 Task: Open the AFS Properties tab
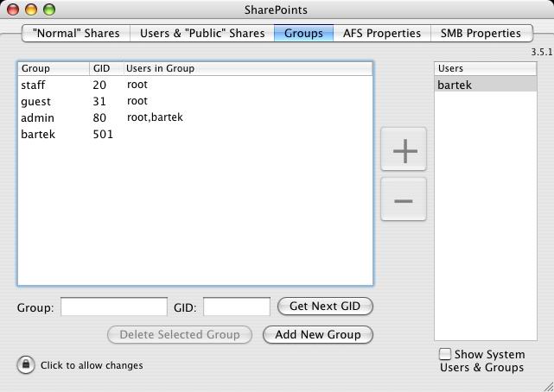381,34
